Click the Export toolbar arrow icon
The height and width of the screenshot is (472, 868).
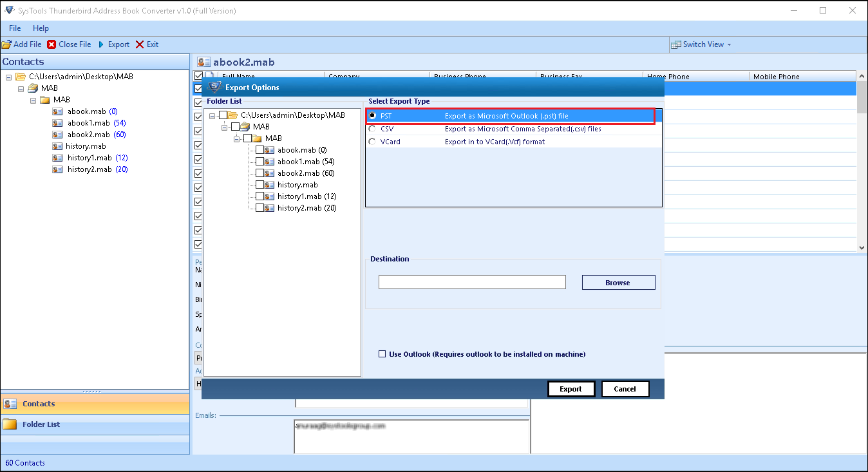[100, 44]
